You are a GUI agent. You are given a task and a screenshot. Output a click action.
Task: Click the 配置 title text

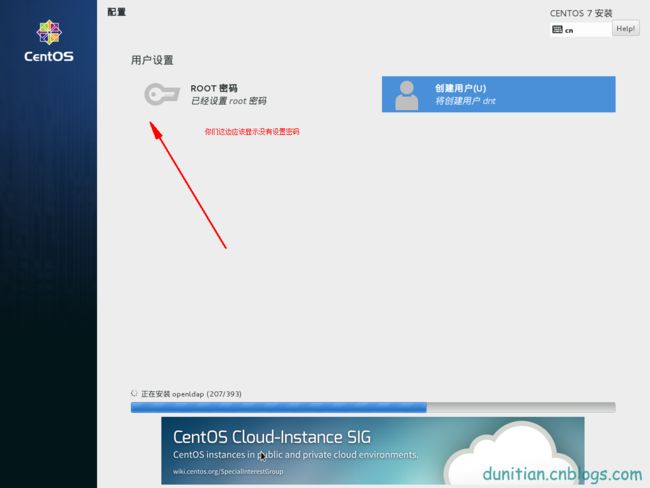pos(116,12)
